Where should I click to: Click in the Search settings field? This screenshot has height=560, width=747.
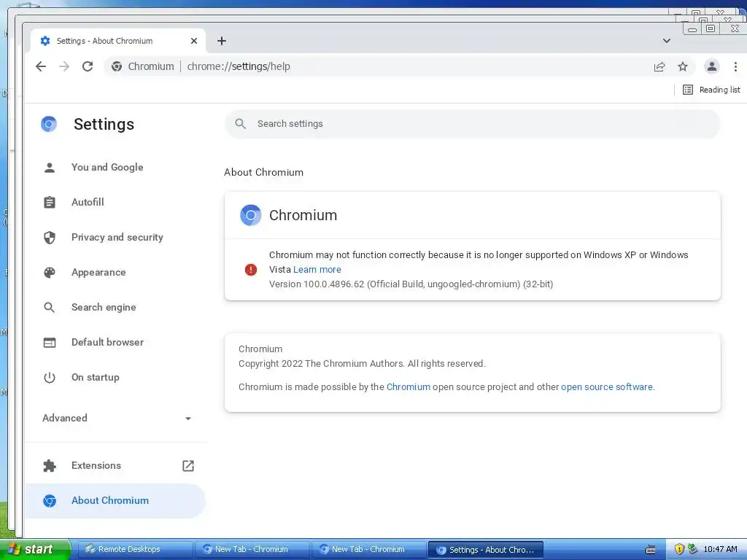473,124
